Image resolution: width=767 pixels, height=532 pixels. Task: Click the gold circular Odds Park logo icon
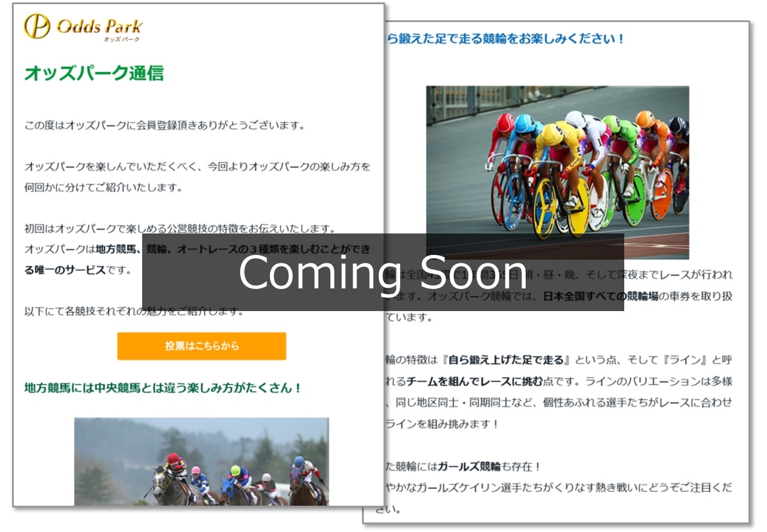coord(37,26)
